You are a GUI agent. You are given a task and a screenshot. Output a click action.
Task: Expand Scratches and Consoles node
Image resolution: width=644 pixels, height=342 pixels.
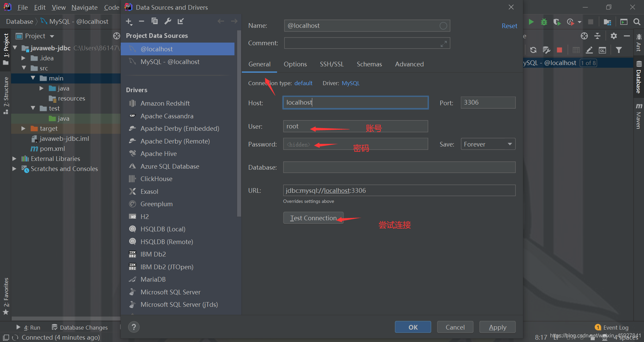(x=14, y=169)
